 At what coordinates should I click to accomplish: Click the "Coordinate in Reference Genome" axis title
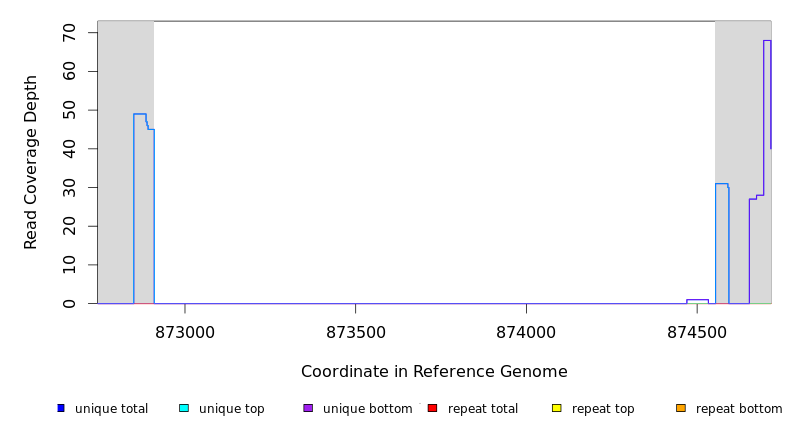[434, 372]
